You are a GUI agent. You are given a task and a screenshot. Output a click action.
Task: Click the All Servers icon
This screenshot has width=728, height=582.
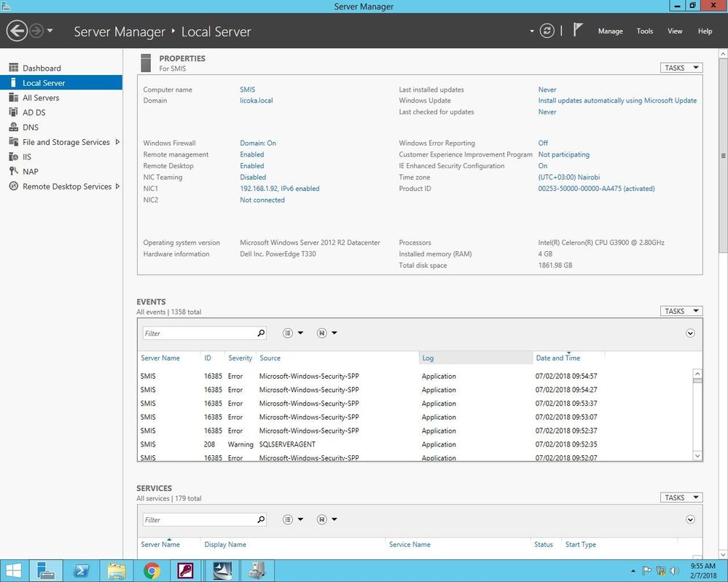[x=13, y=98]
